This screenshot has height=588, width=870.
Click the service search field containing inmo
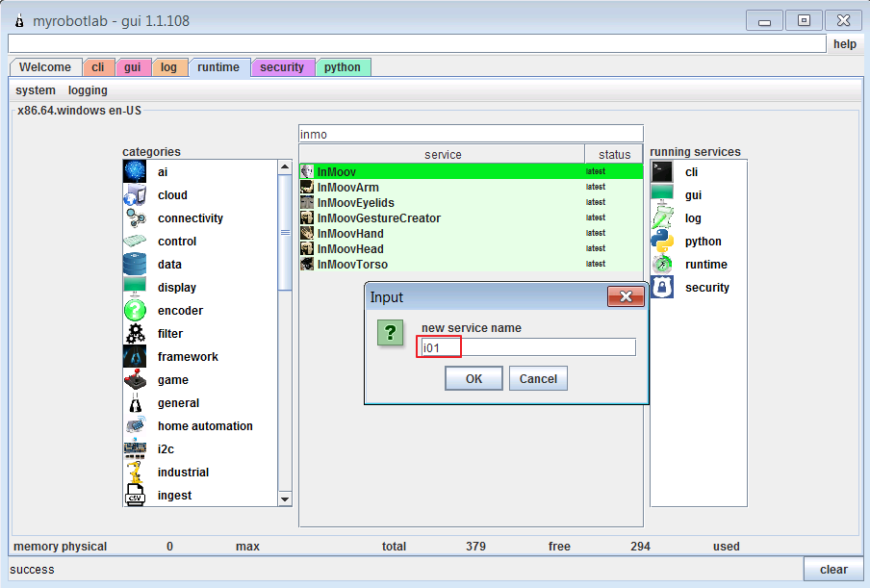471,134
